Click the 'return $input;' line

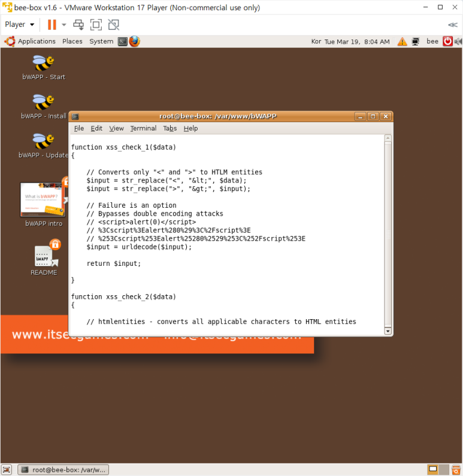[114, 263]
